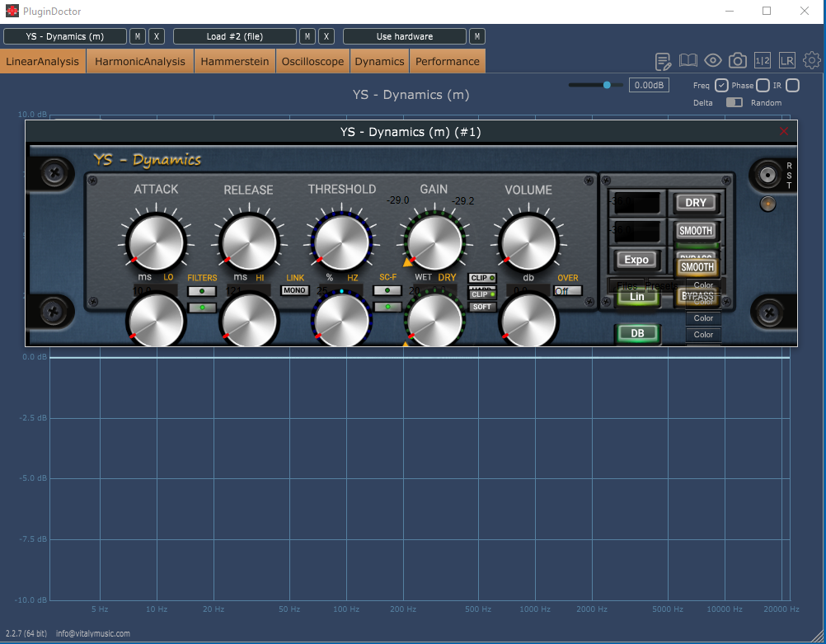Click the 1|2 plugin compare icon

tap(763, 61)
